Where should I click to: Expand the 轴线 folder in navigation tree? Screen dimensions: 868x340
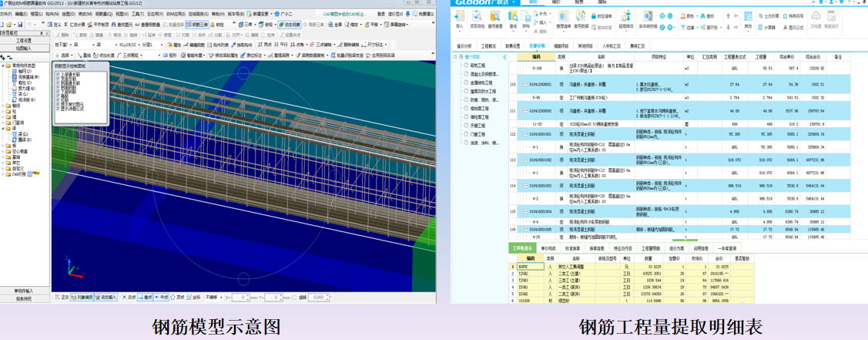pyautogui.click(x=3, y=103)
